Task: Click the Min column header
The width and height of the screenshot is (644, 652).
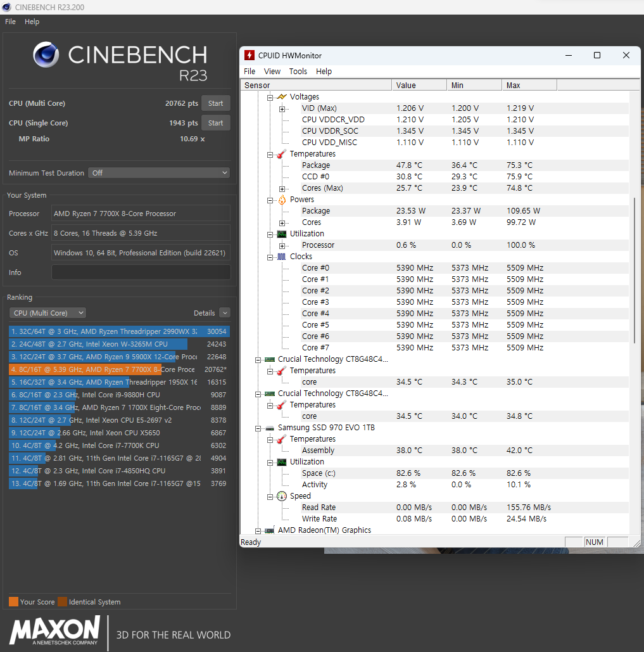Action: pos(474,86)
